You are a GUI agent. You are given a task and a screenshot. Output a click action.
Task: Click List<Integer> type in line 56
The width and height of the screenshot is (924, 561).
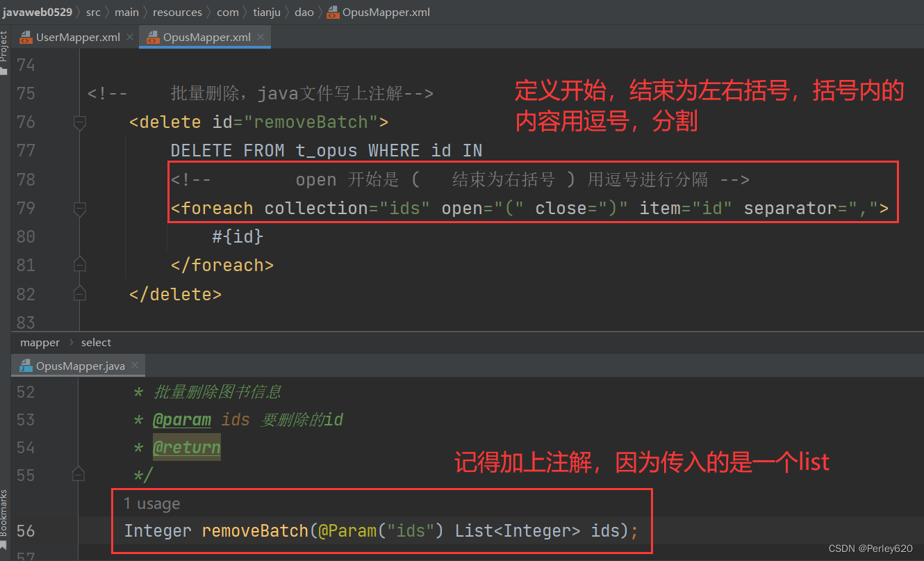[518, 531]
